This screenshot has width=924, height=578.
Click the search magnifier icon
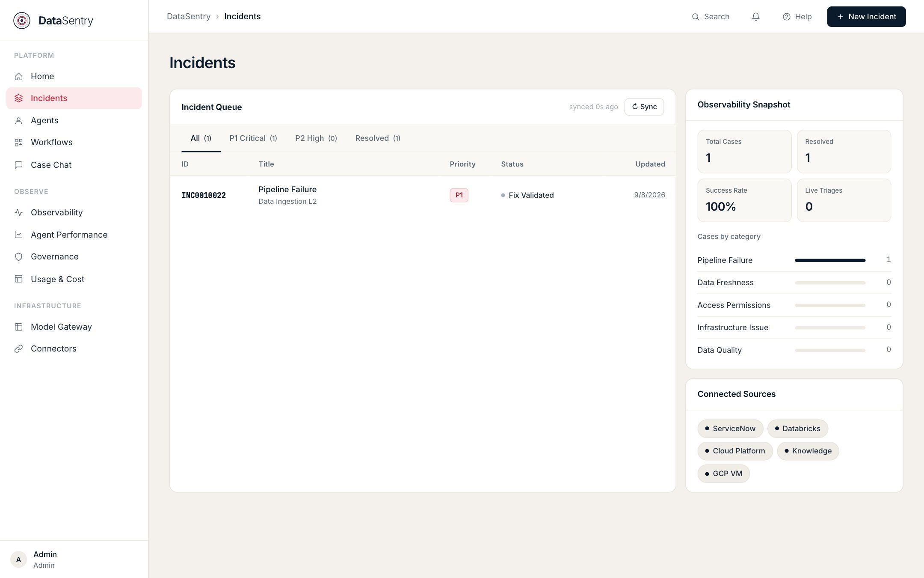tap(696, 17)
